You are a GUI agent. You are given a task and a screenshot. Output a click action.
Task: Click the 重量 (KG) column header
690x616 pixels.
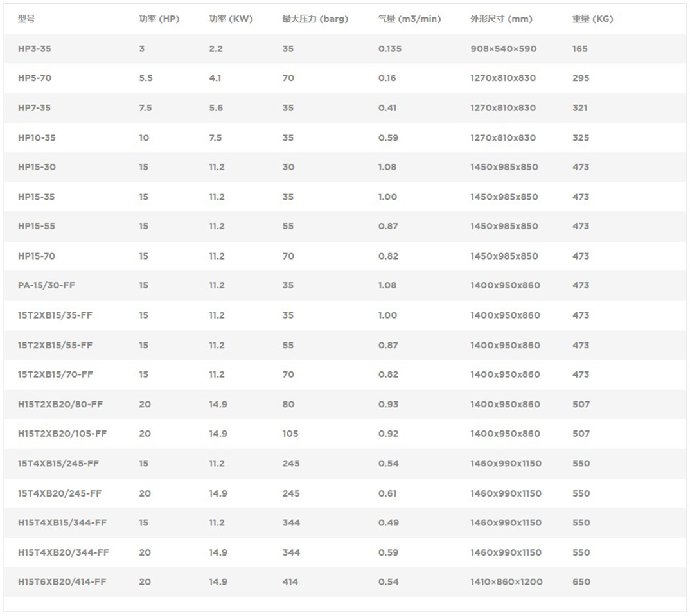(592, 19)
